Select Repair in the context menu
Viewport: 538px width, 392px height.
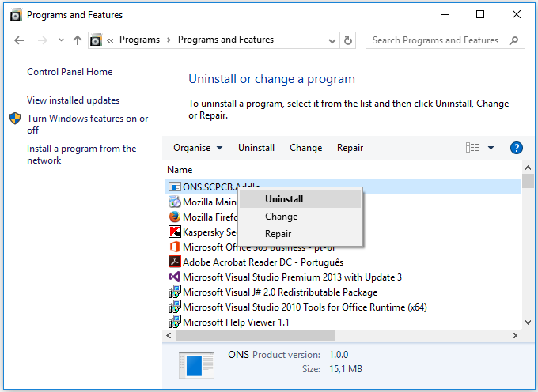coord(300,234)
